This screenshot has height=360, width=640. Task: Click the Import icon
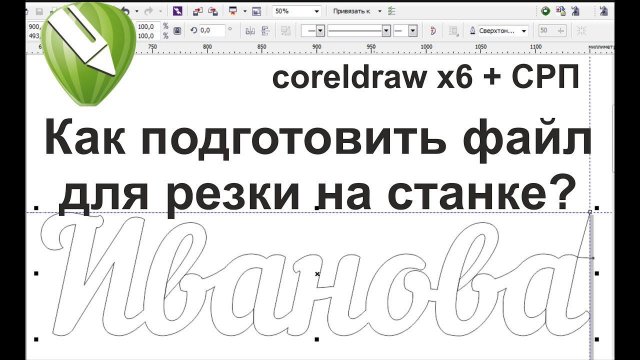pyautogui.click(x=198, y=11)
